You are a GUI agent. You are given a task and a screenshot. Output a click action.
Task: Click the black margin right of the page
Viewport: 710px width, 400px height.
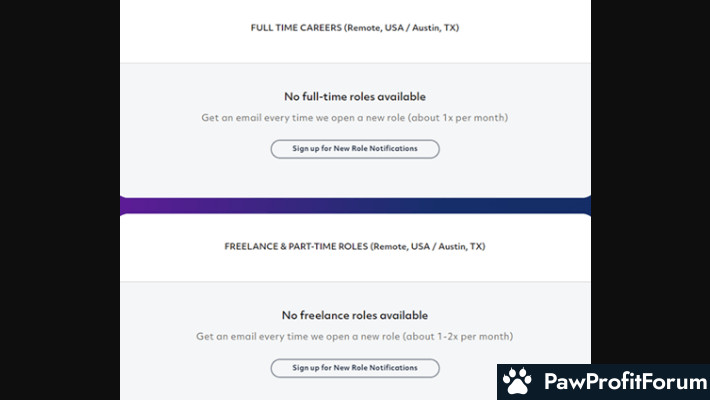click(x=650, y=181)
